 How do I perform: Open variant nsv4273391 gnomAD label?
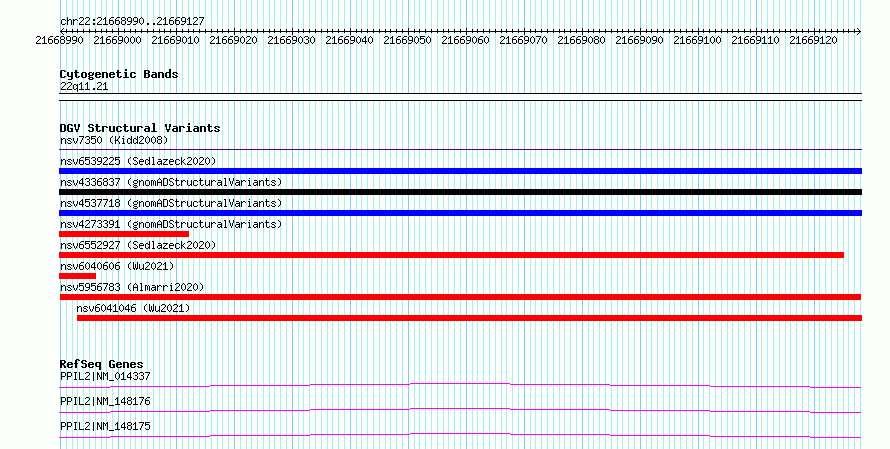coord(171,224)
